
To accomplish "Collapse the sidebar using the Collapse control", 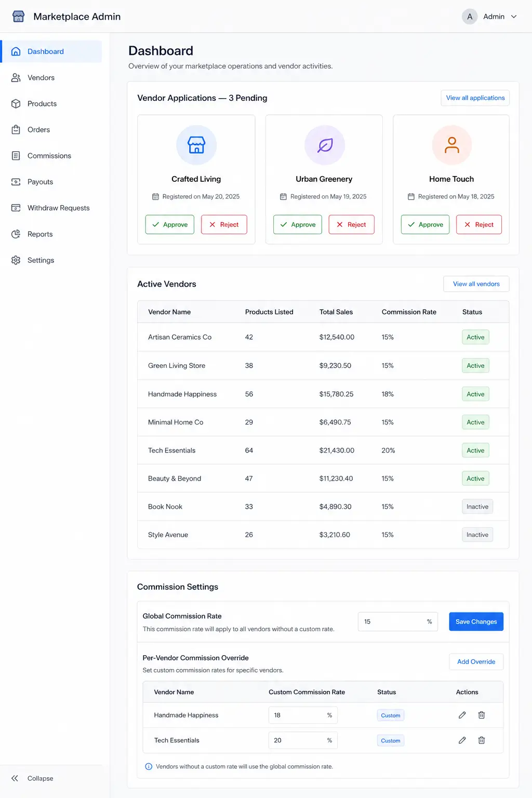I will point(33,778).
